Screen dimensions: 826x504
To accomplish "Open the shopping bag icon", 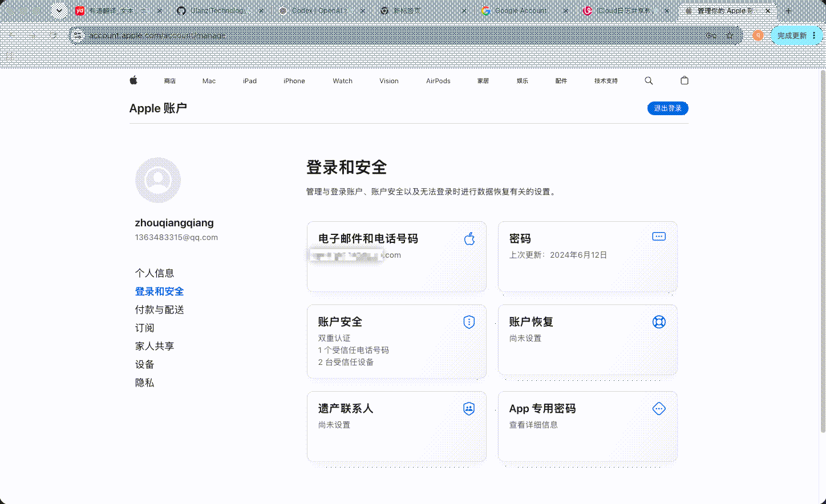I will (685, 80).
